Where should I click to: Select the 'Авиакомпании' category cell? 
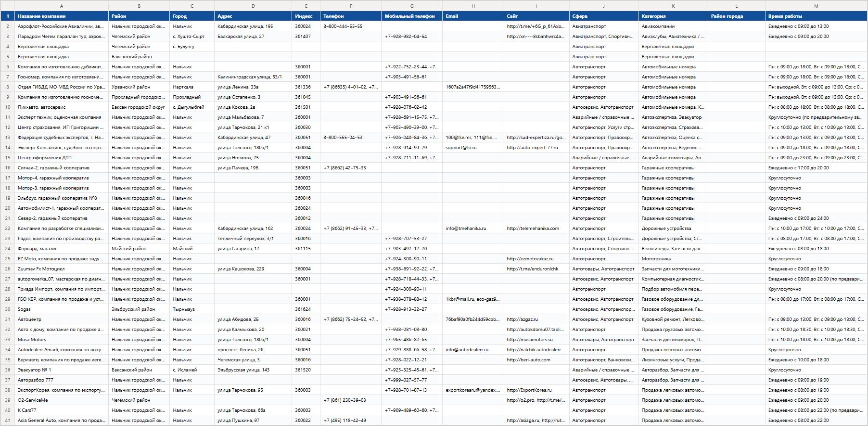click(x=673, y=26)
